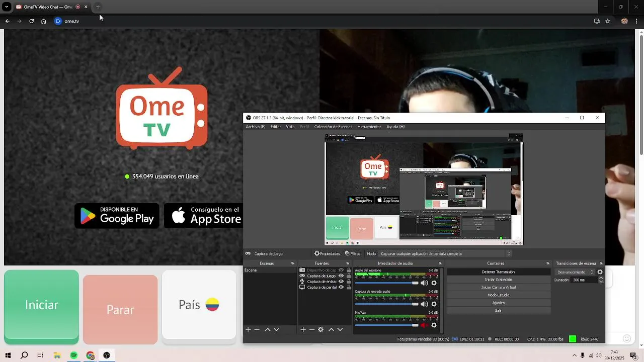Toggle lock on the Captura de pantalla source
Screen dimensions: 644x362
[349, 287]
